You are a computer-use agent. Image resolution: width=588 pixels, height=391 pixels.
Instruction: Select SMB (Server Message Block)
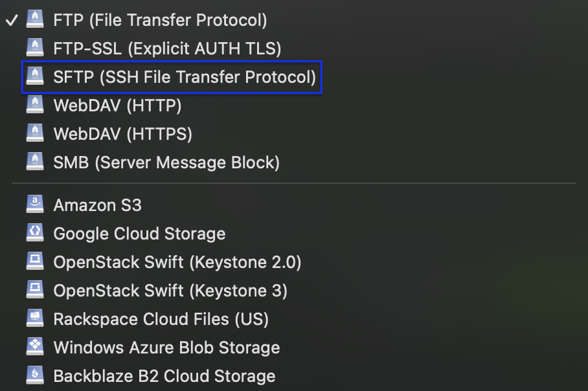[166, 162]
